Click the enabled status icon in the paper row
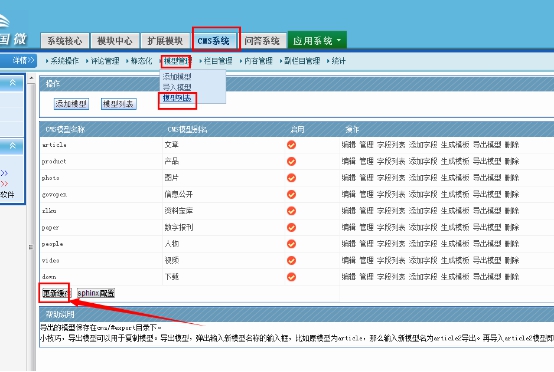 (291, 228)
